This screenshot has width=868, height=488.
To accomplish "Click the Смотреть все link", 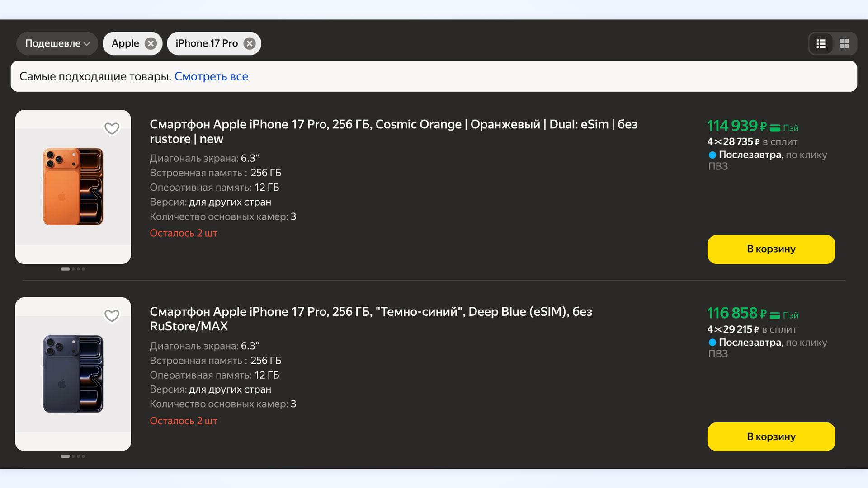I will tap(211, 76).
